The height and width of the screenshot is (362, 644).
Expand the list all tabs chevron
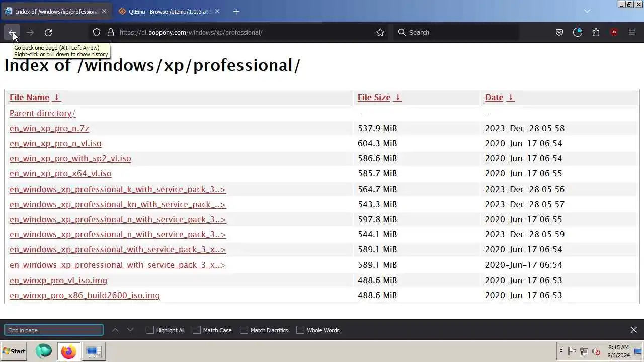[x=587, y=11]
